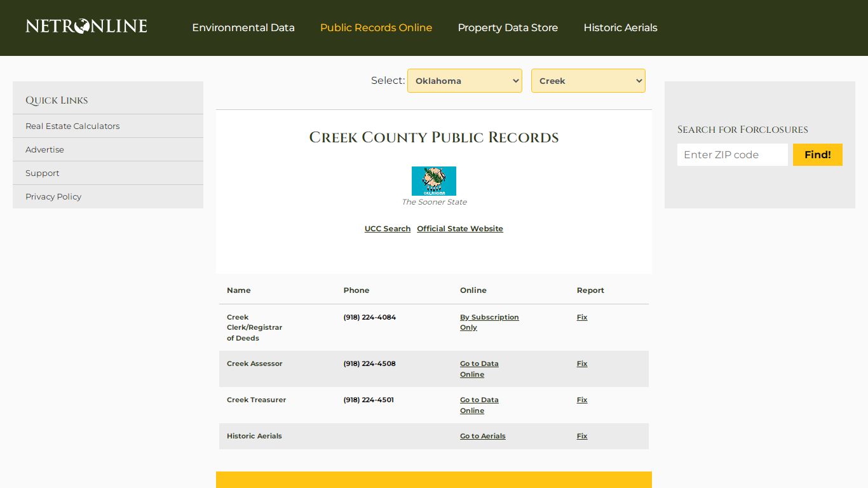The image size is (868, 488).
Task: Click the Official State Website link
Action: tap(460, 229)
